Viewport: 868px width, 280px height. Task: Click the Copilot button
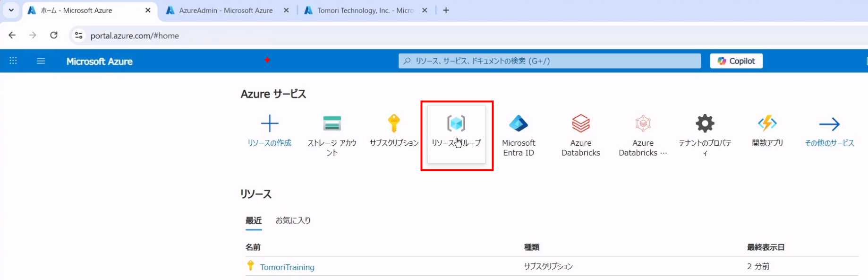[736, 61]
